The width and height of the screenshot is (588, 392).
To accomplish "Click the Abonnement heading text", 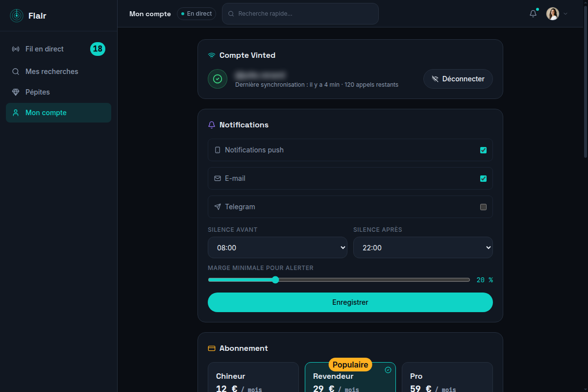I will pyautogui.click(x=244, y=348).
